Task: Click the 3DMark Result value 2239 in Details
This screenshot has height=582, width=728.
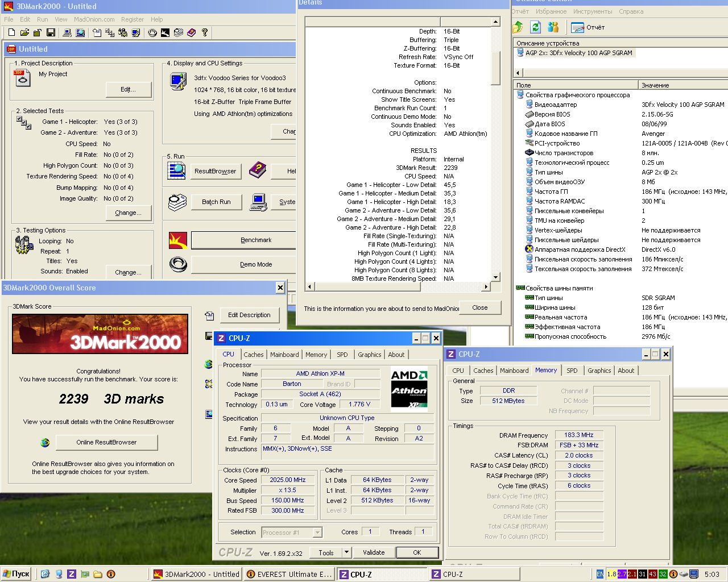Action: 450,168
